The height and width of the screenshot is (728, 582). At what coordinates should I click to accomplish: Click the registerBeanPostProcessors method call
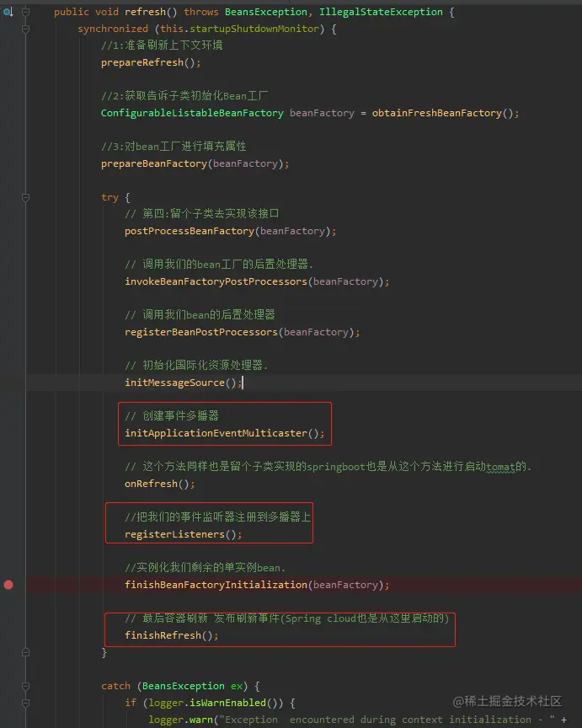click(201, 332)
